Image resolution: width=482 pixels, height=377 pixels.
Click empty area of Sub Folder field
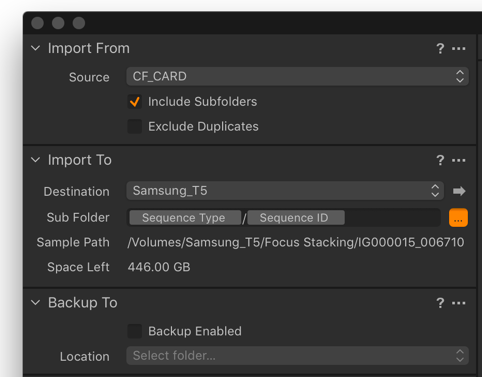(392, 218)
